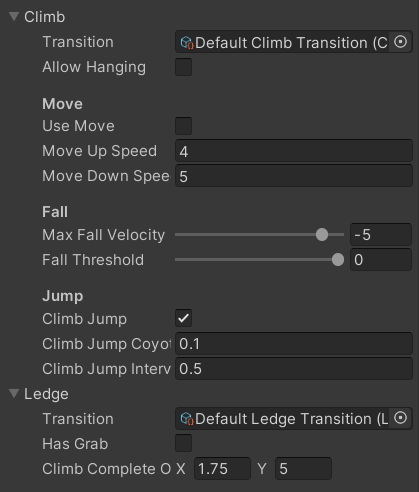Click the Default Ledge Transition asset icon
419x492 pixels.
coord(187,419)
